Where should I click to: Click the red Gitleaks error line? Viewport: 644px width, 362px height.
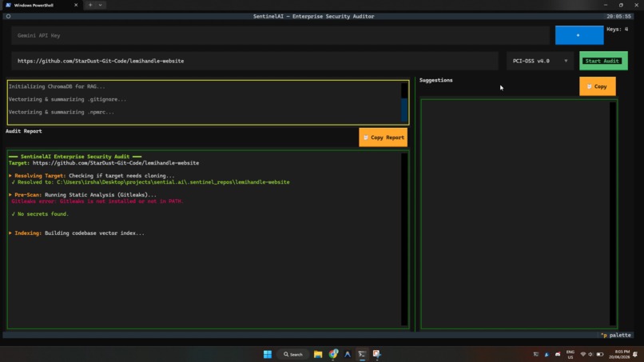pos(97,201)
